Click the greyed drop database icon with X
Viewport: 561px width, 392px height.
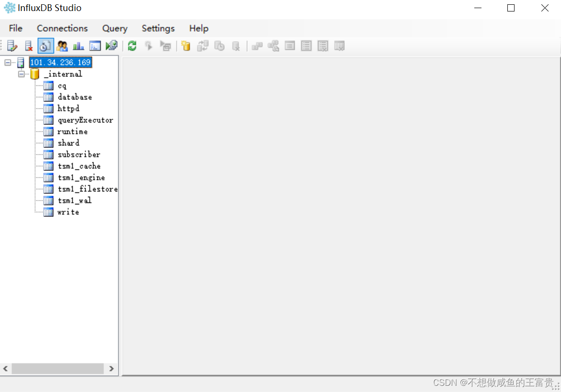[236, 46]
